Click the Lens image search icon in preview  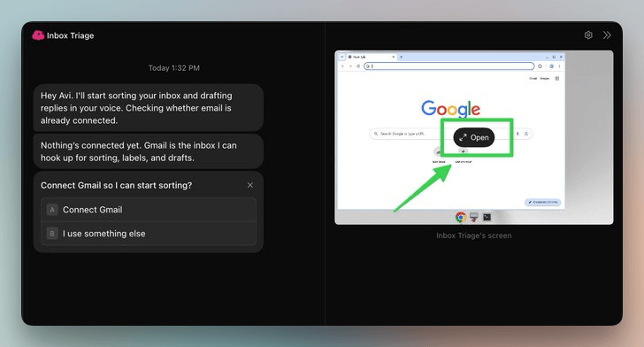(x=526, y=134)
